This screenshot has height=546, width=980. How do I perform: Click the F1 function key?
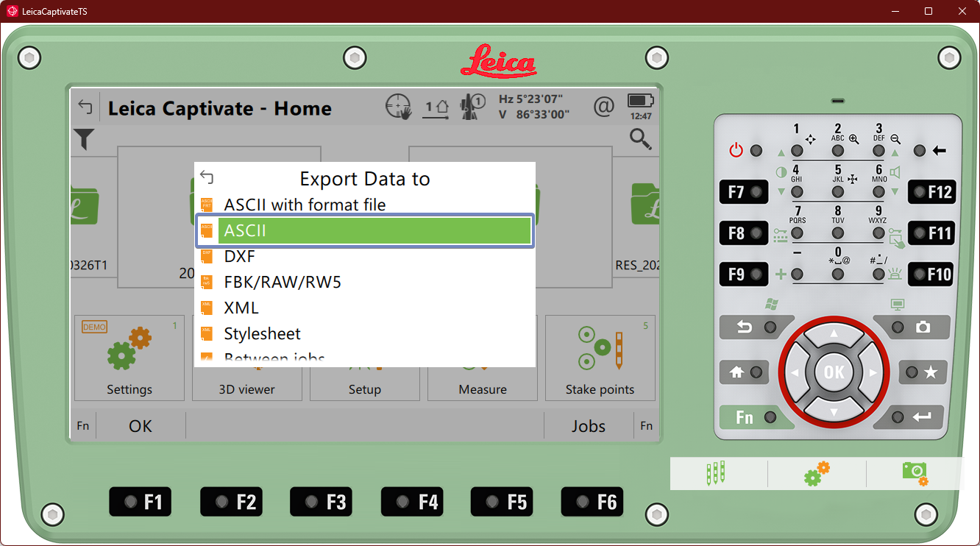[x=141, y=502]
